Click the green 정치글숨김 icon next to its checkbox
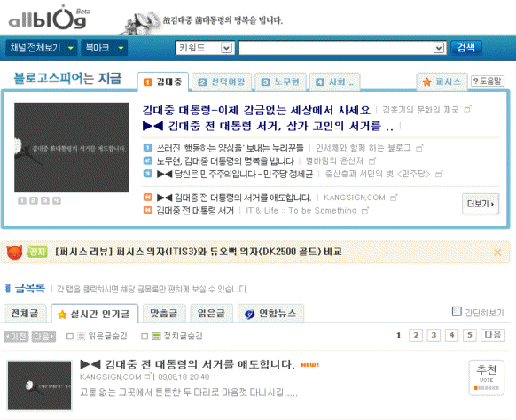516x420 pixels. (x=156, y=337)
